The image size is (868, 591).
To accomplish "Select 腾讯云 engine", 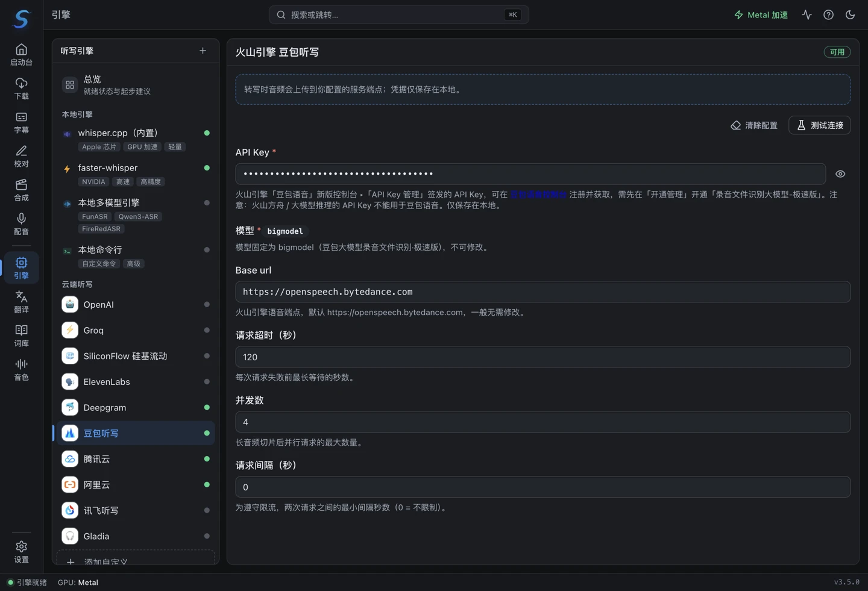I will 136,458.
